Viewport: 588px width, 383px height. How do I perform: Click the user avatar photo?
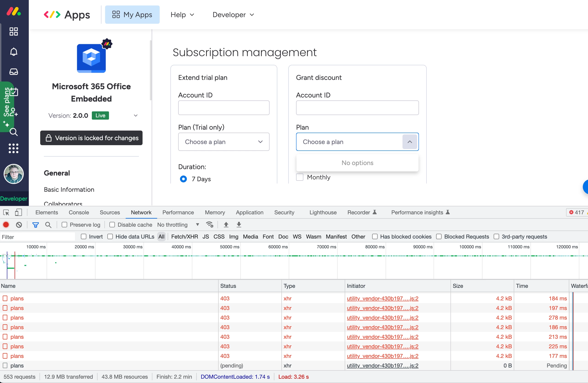(x=13, y=174)
